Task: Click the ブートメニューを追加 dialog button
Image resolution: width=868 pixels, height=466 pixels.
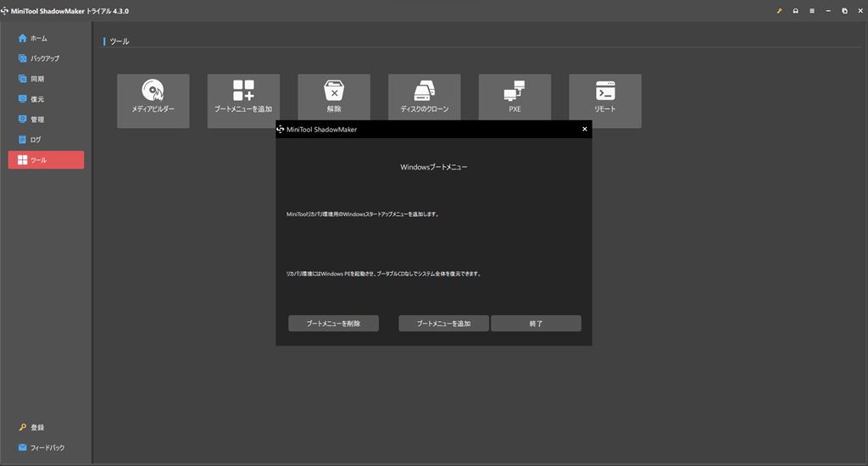Action: [443, 323]
